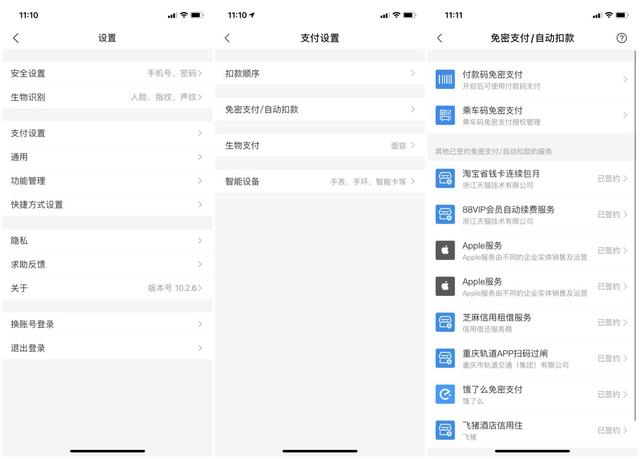Open the 智能设备 row chevron
The height and width of the screenshot is (459, 640).
(412, 181)
